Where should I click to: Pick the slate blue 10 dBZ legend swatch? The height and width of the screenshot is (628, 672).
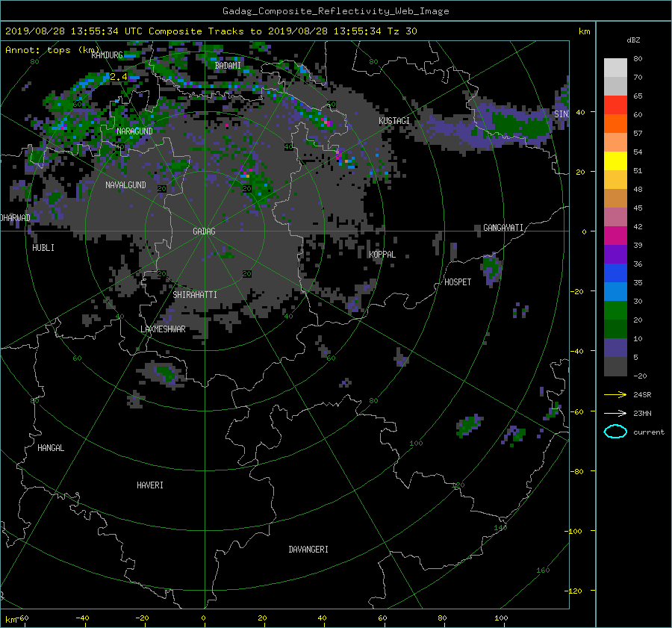pos(615,348)
